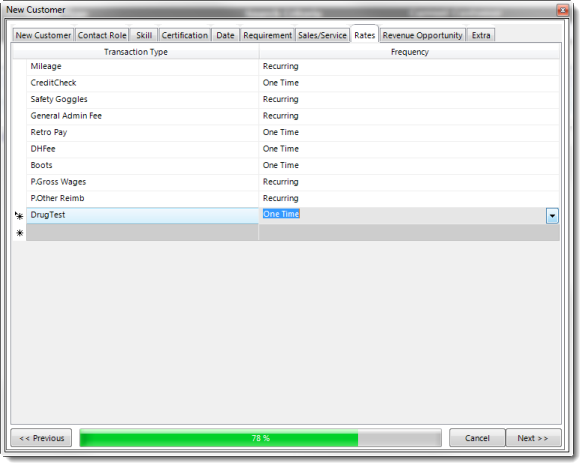Click the One Time frequency for CreditCheck
Screen dimensions: 585x468
click(409, 83)
